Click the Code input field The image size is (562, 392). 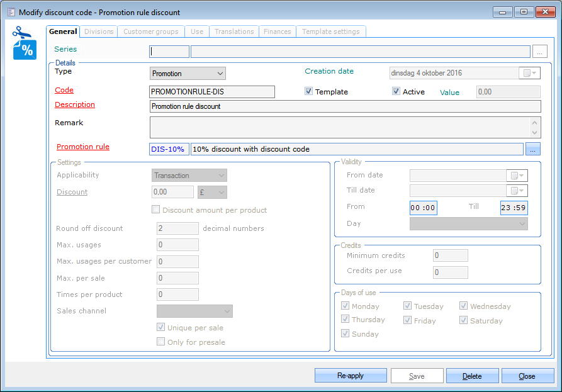(212, 92)
